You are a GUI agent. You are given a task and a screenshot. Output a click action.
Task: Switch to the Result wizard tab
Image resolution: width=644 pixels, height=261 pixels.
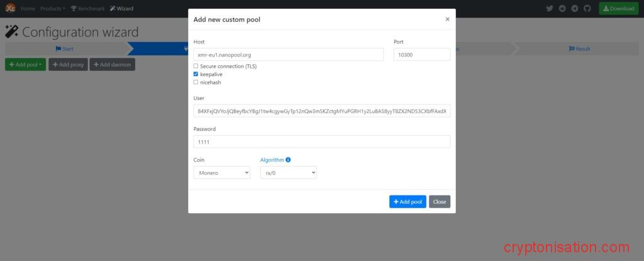coord(579,48)
